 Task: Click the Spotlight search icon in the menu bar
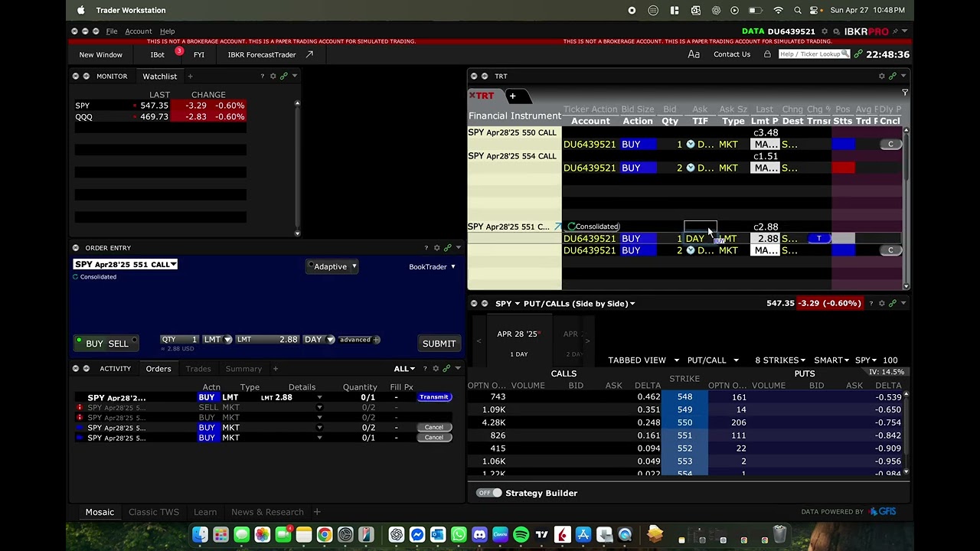point(798,10)
